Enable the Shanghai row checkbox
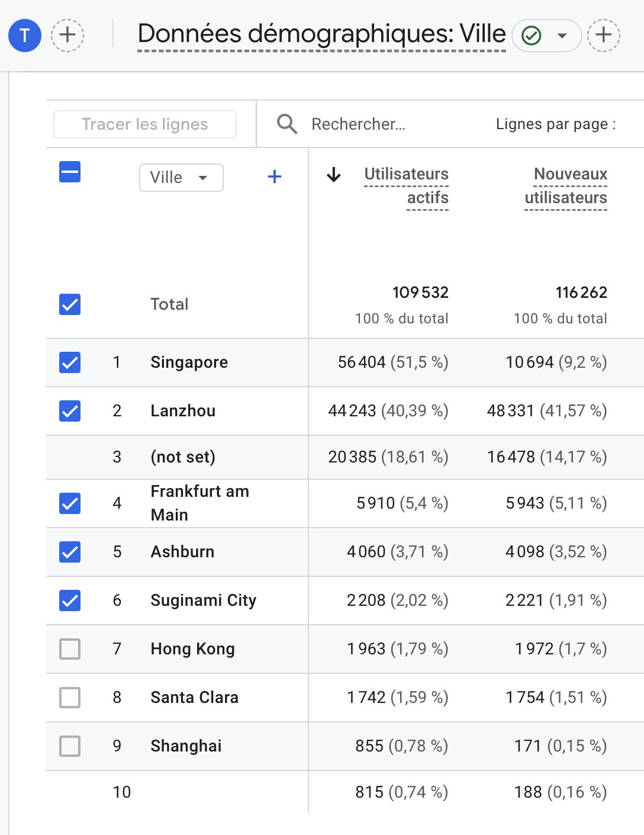644x835 pixels. coord(70,746)
